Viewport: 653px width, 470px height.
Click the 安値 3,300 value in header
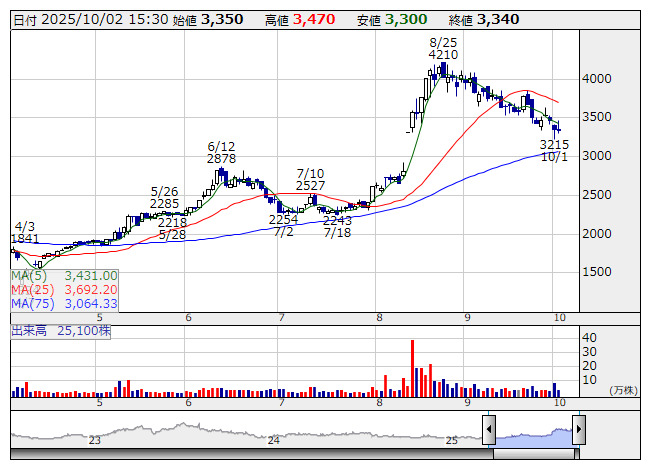(406, 19)
